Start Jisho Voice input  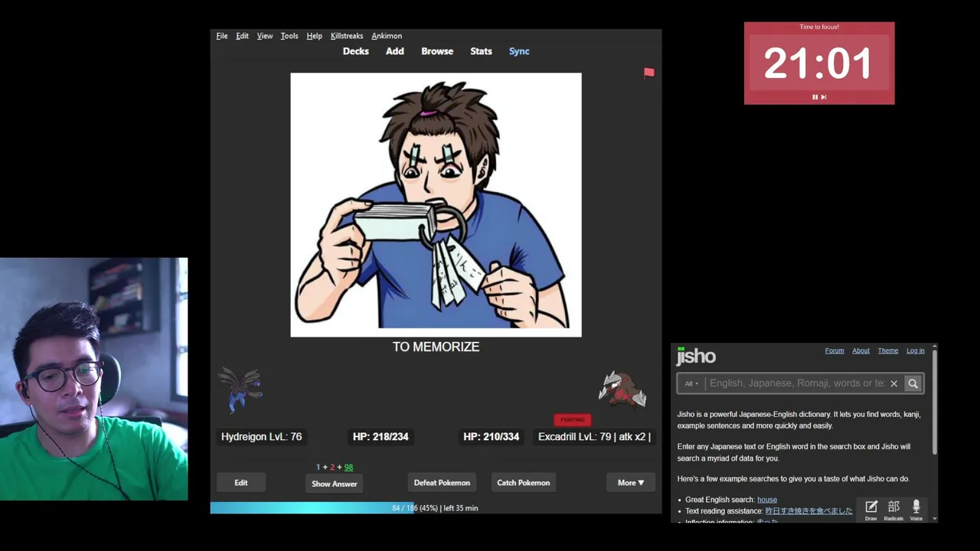tap(916, 510)
